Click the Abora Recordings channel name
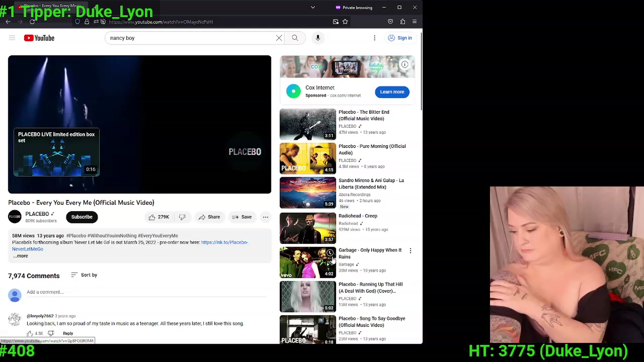This screenshot has height=362, width=644. click(x=355, y=195)
